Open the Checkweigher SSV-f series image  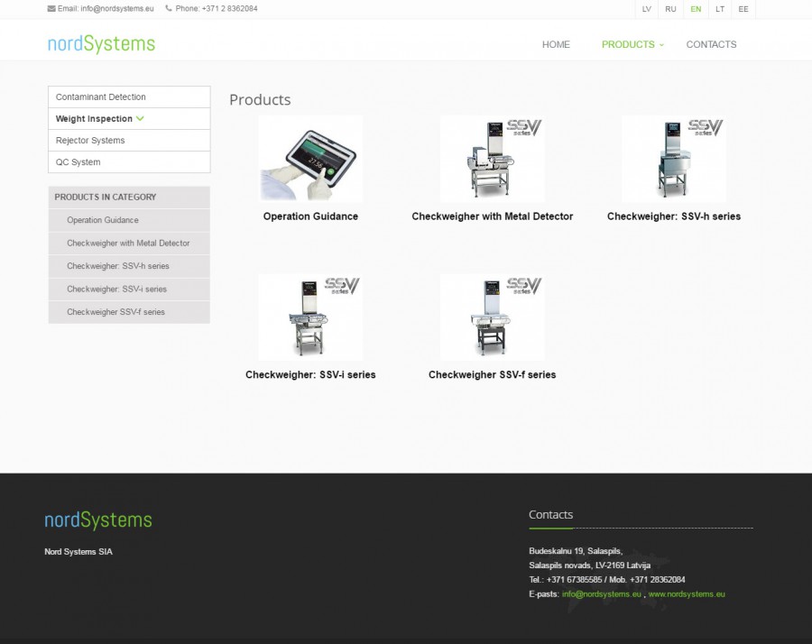pyautogui.click(x=492, y=317)
